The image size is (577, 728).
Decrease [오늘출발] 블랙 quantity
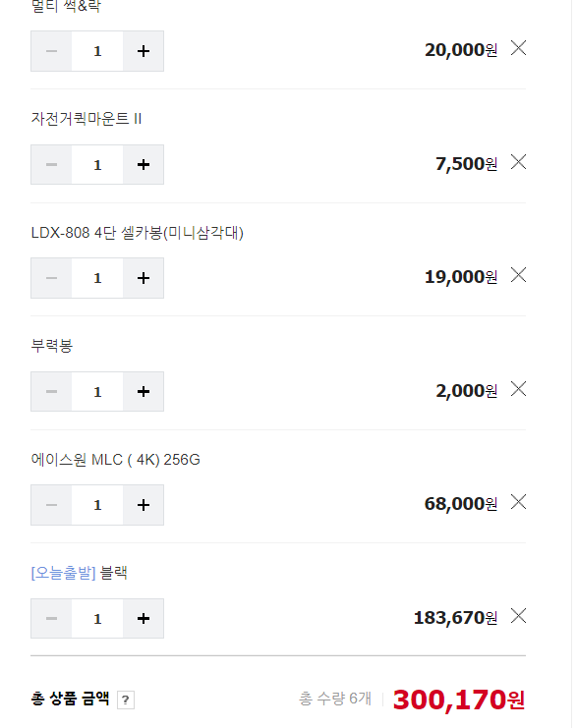(x=51, y=618)
